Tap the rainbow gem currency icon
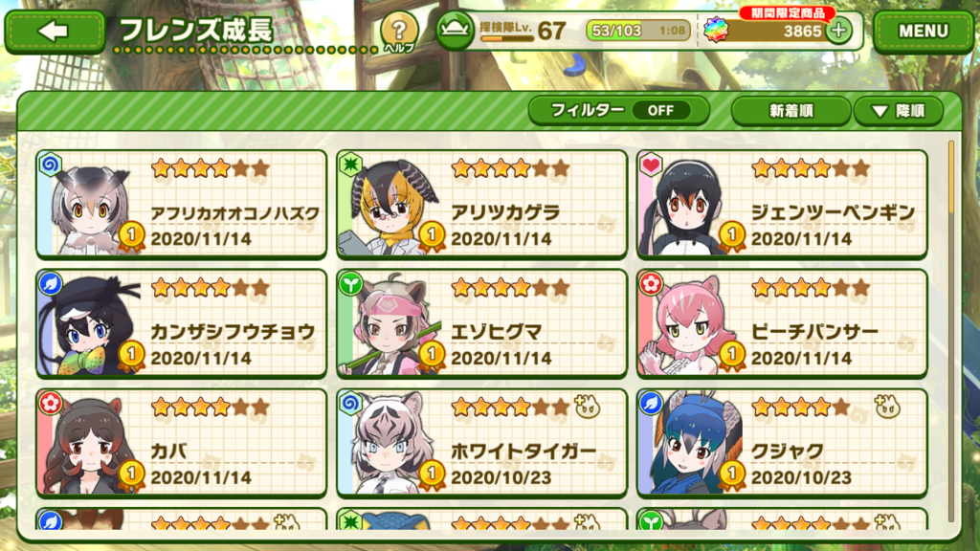The height and width of the screenshot is (551, 980). tap(716, 30)
